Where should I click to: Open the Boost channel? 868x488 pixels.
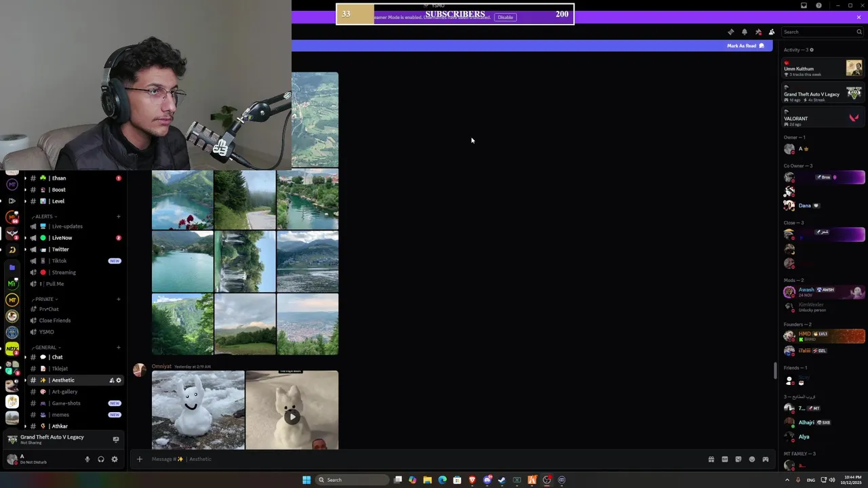pos(75,190)
